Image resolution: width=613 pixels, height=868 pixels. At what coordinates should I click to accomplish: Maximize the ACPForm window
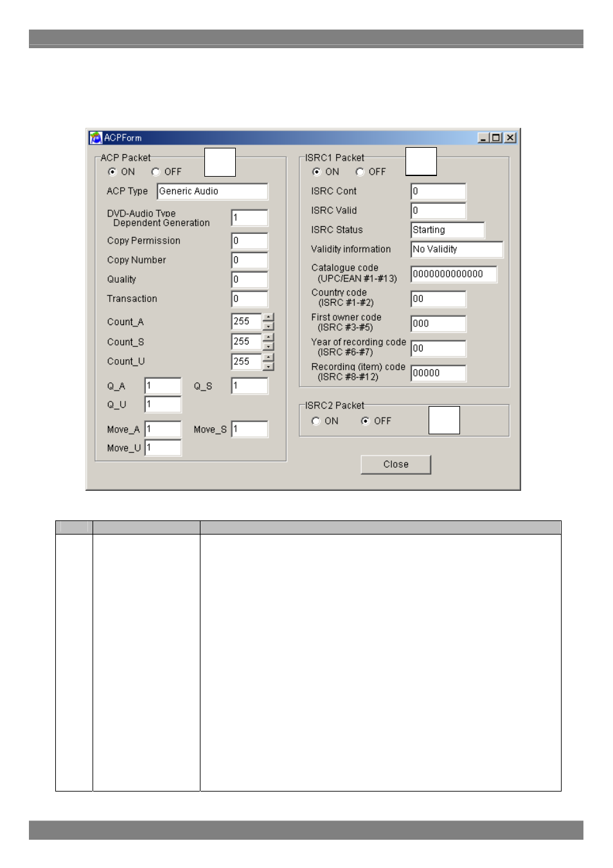(495, 137)
